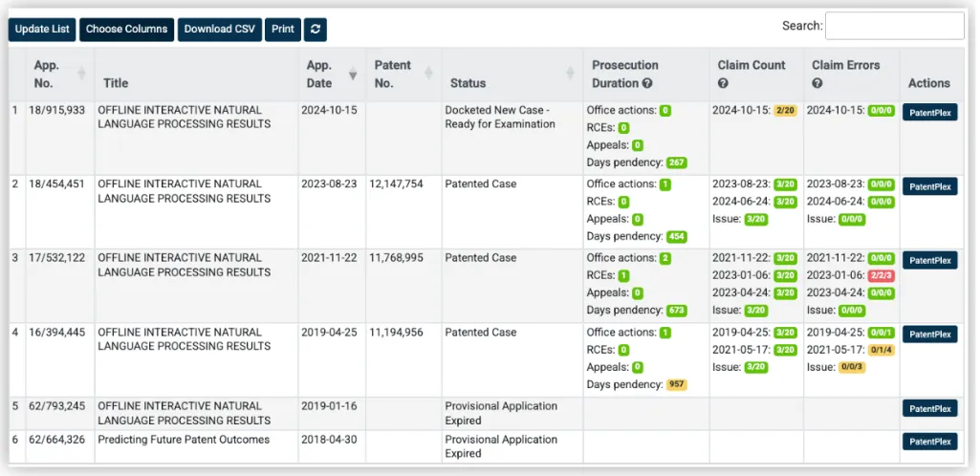Open the Choose Columns menu
The image size is (980, 476).
[126, 29]
